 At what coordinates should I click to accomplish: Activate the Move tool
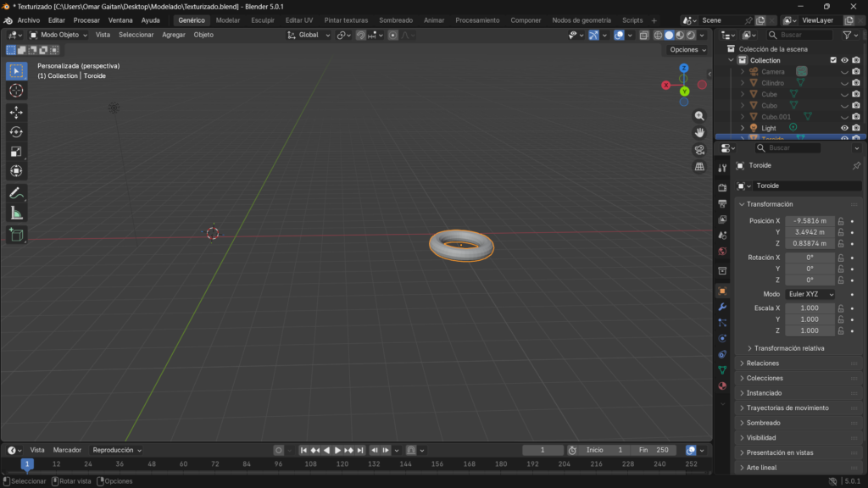click(x=16, y=112)
